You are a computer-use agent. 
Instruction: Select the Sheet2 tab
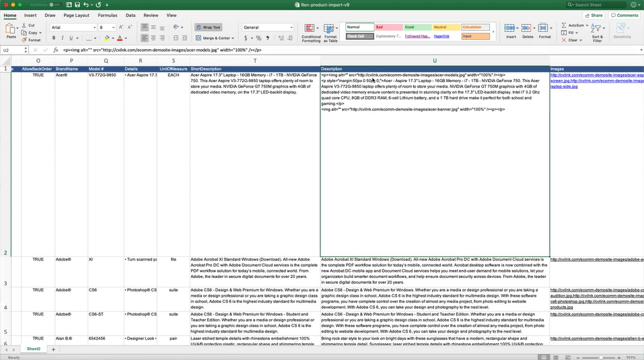[x=34, y=349]
